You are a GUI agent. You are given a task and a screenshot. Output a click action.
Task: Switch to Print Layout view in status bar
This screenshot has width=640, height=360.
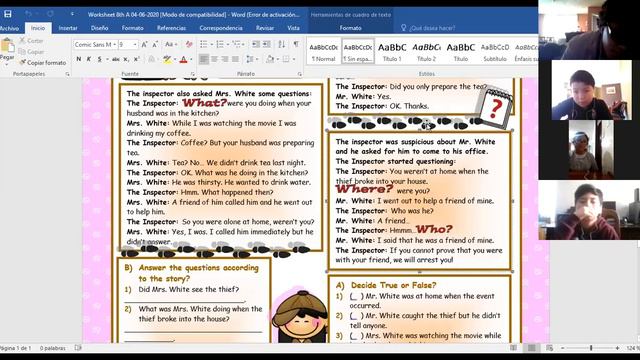[x=531, y=348]
